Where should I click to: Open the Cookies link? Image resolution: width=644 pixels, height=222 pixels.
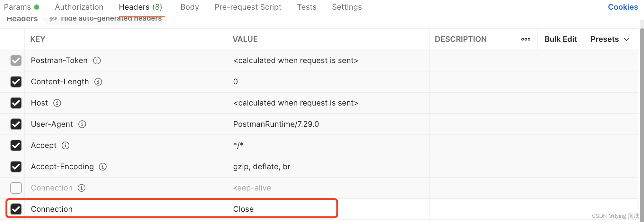coord(623,7)
